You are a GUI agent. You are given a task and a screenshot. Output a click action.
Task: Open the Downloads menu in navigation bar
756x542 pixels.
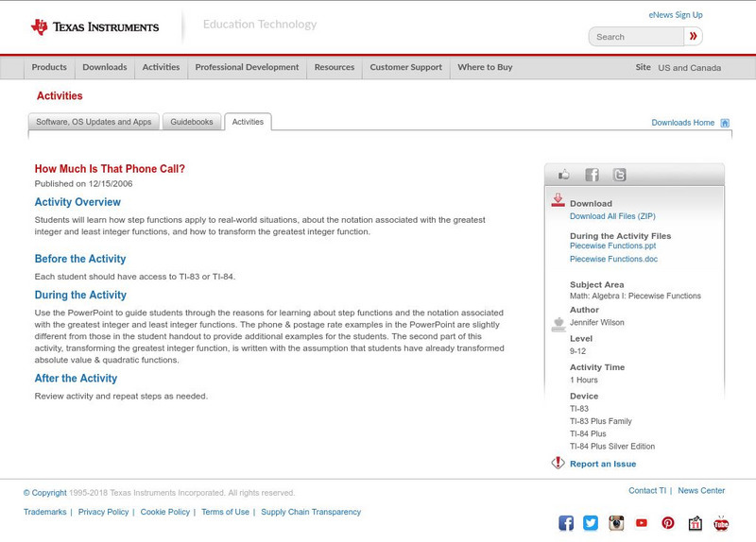[105, 67]
